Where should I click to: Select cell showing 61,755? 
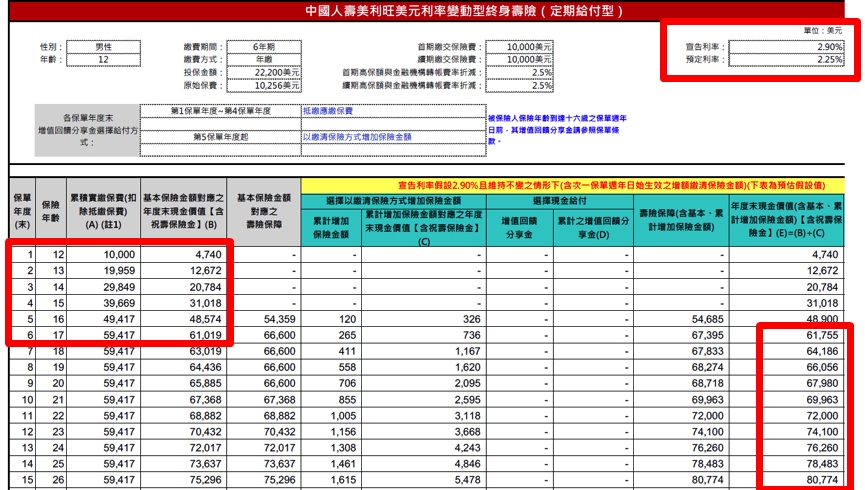786,335
